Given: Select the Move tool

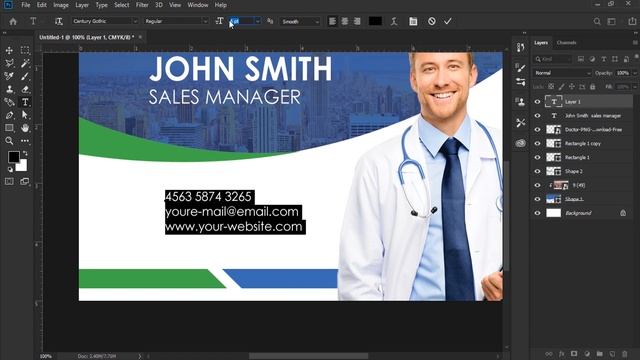Looking at the screenshot, I should [x=9, y=50].
